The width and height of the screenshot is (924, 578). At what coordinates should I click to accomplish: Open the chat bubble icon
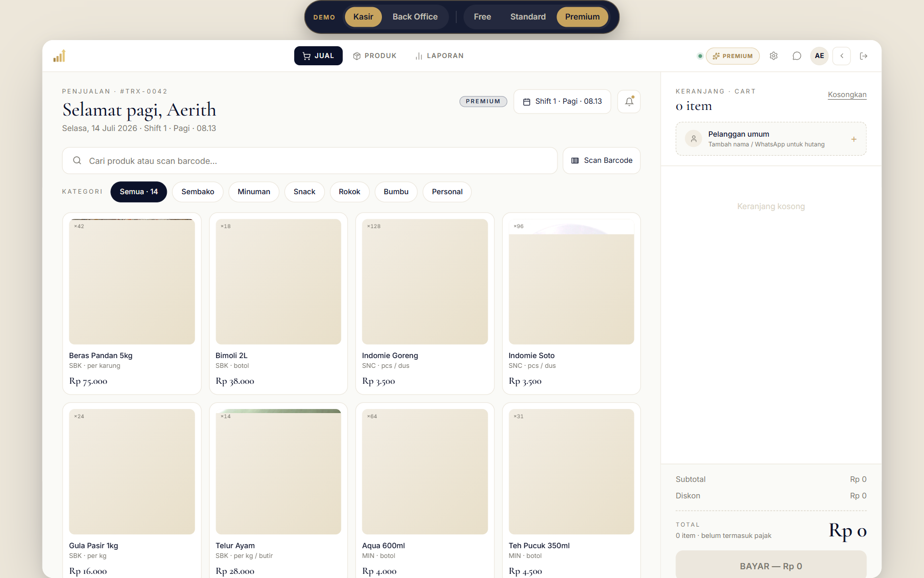click(797, 56)
